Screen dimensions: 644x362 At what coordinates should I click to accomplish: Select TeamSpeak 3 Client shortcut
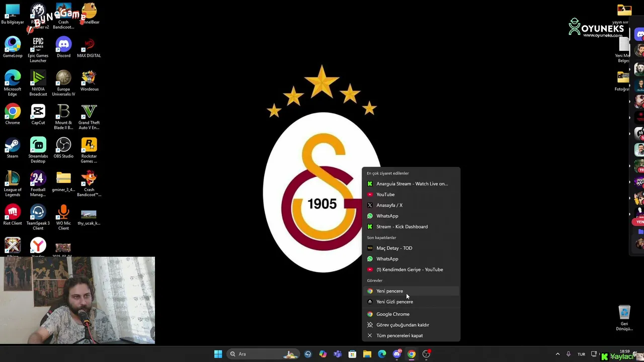pos(38,217)
